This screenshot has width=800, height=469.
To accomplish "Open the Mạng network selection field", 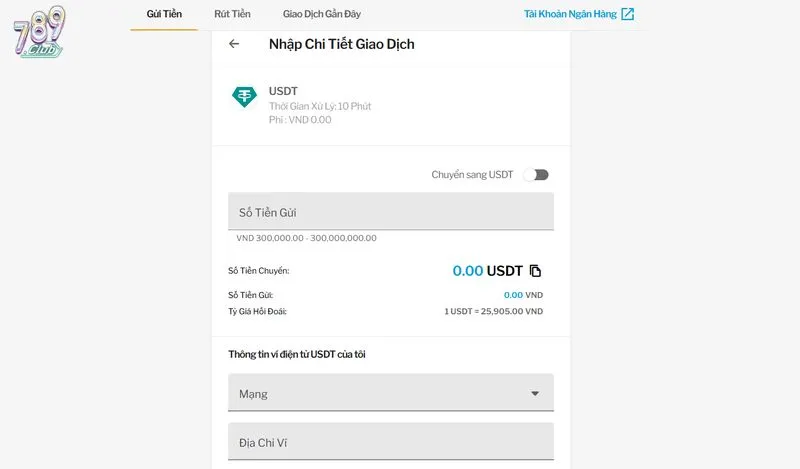I will coord(391,392).
